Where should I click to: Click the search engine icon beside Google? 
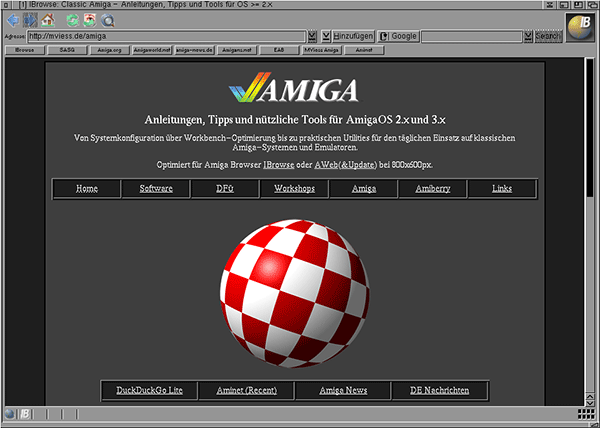point(384,36)
